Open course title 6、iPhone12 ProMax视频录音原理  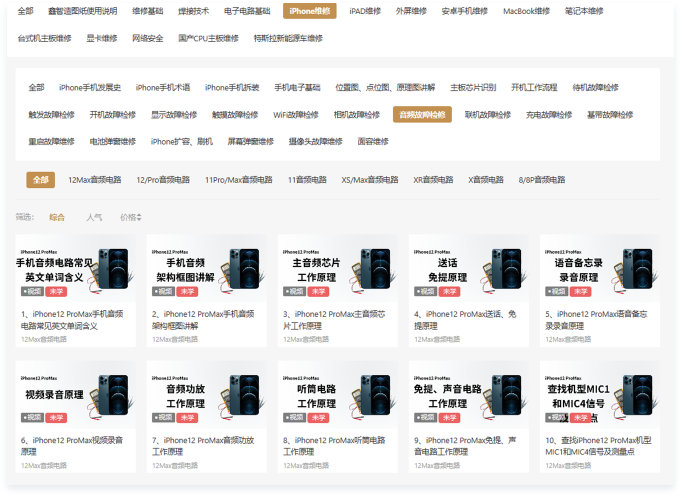(x=72, y=446)
